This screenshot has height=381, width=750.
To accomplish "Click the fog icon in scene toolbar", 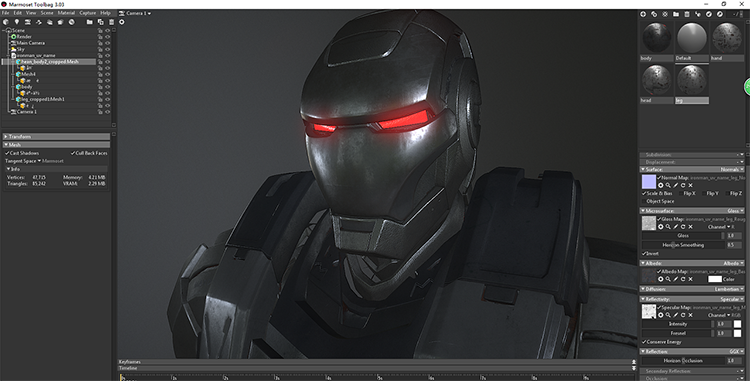I will coord(61,22).
